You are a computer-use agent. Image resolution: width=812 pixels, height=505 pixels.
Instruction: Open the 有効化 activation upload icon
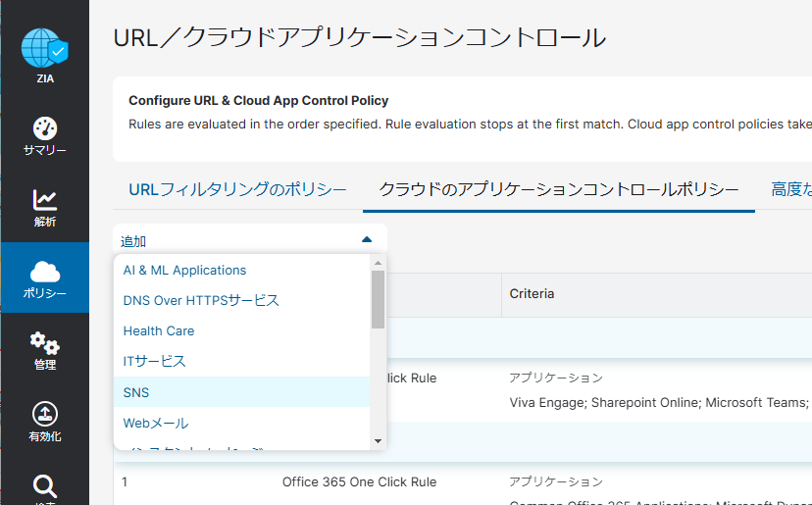point(45,415)
